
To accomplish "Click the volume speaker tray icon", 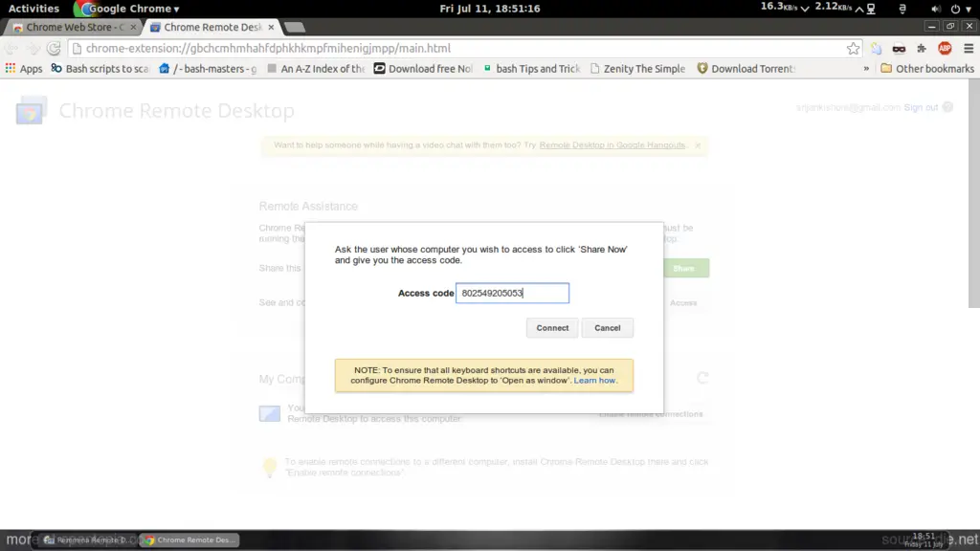I will pos(936,9).
